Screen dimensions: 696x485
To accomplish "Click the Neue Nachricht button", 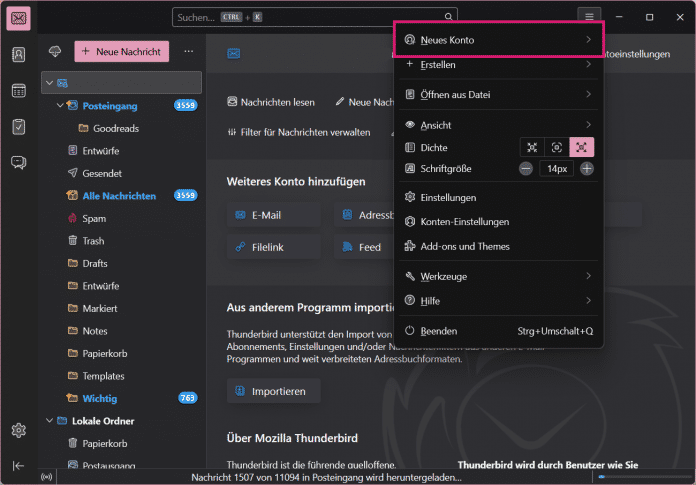I will pyautogui.click(x=121, y=51).
